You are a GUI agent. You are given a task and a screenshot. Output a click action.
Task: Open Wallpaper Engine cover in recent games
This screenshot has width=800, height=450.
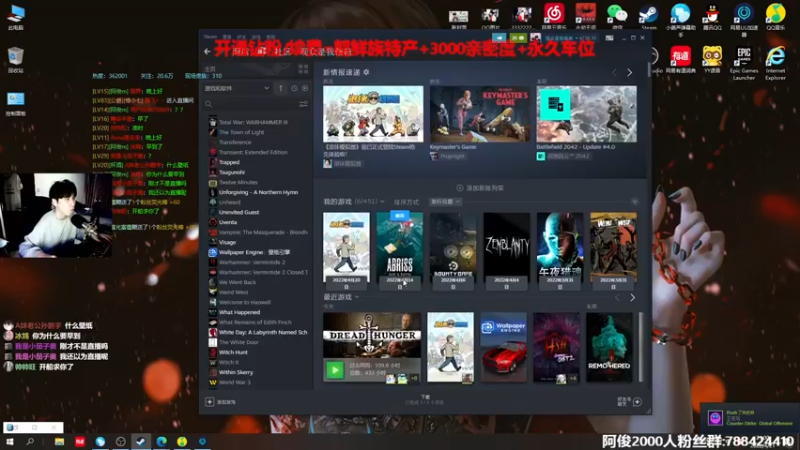[504, 347]
